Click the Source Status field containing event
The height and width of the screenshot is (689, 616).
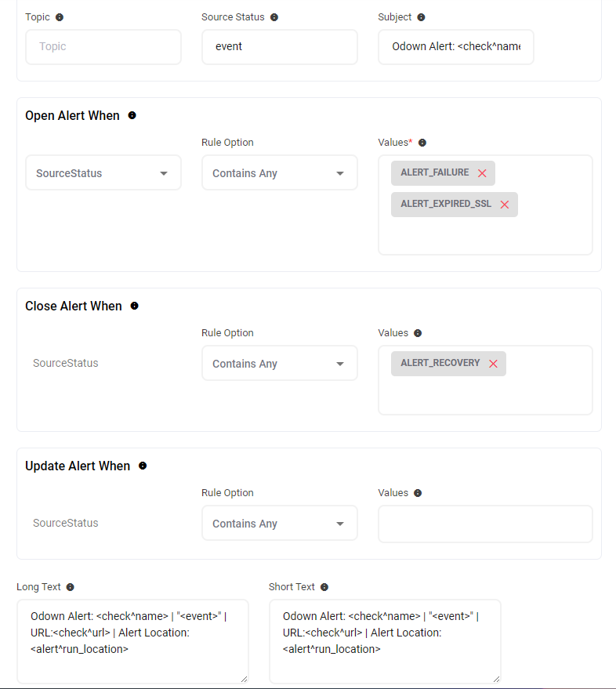pos(280,47)
